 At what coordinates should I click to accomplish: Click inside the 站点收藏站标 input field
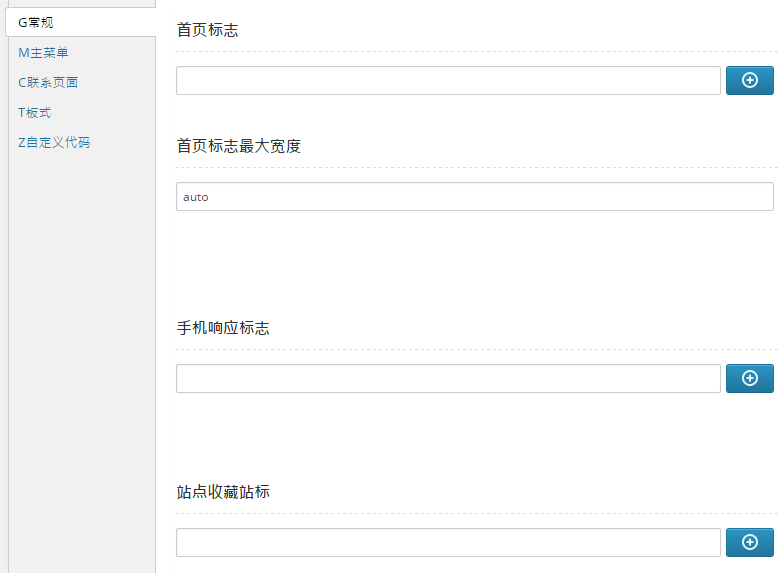448,542
